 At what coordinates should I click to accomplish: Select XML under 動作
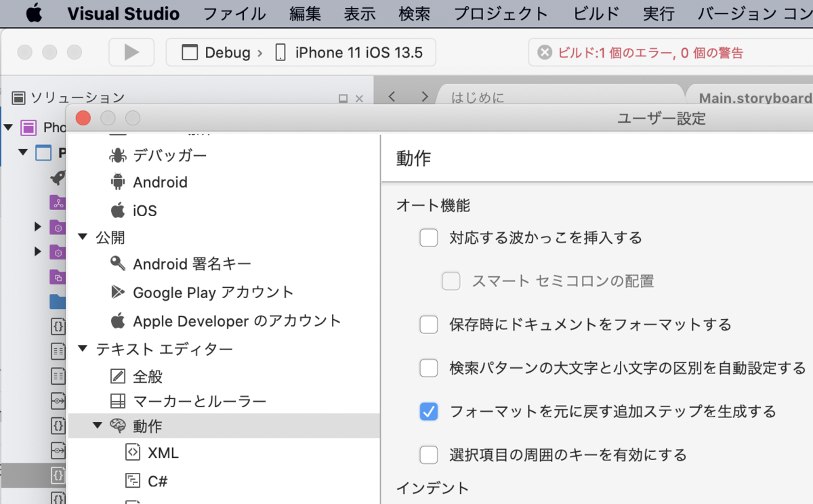pos(163,453)
